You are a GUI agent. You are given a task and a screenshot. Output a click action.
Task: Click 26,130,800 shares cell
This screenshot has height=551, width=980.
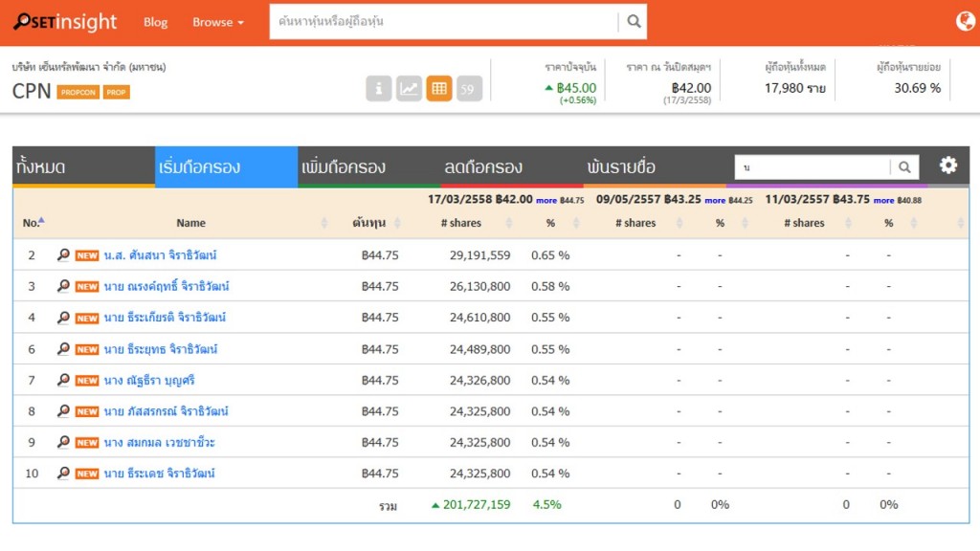(480, 286)
